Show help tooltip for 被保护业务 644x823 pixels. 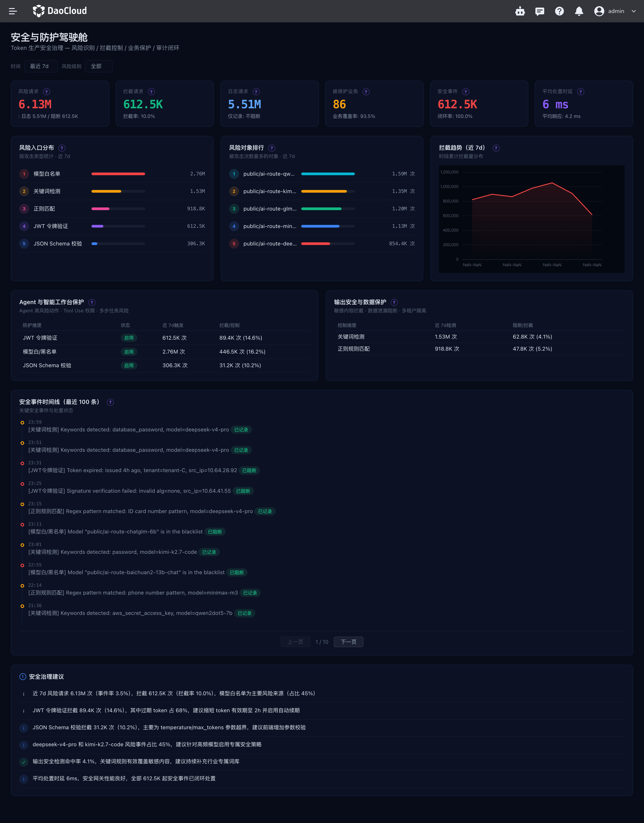click(366, 92)
